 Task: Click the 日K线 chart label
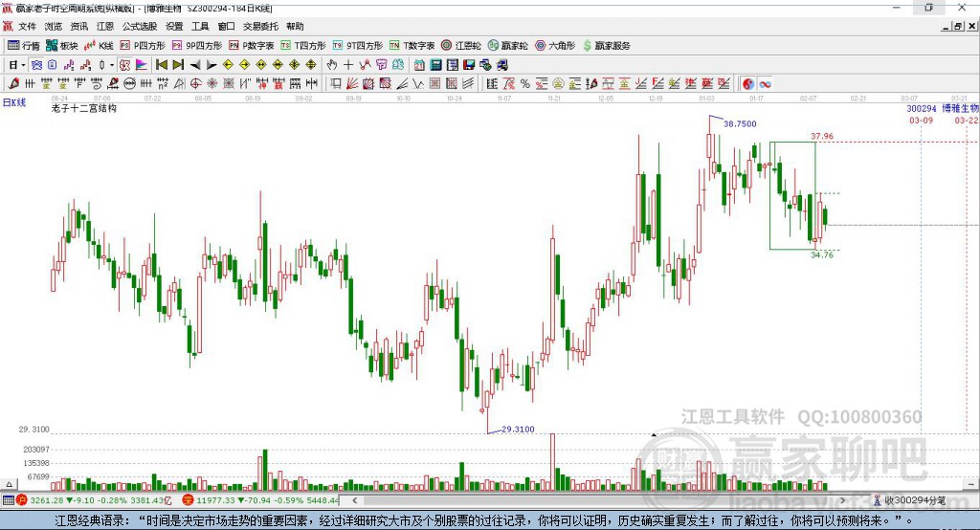[14, 102]
